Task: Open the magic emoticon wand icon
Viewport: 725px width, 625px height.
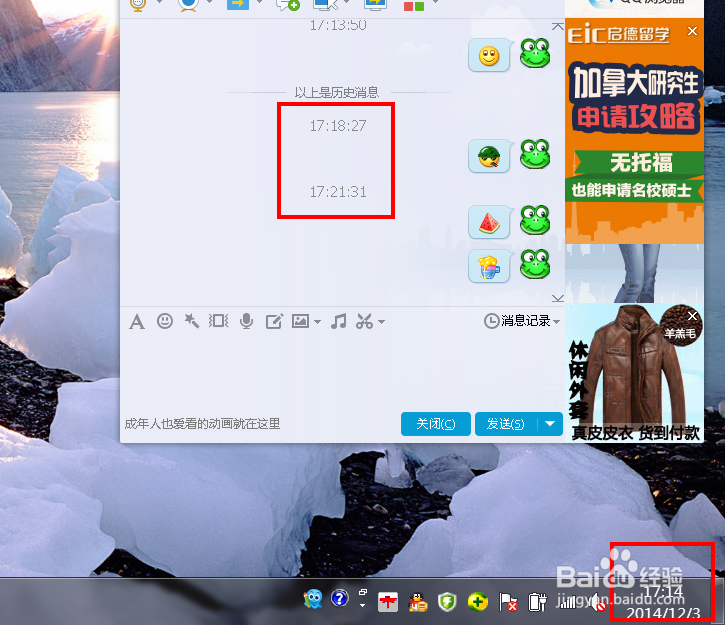Action: coord(191,320)
